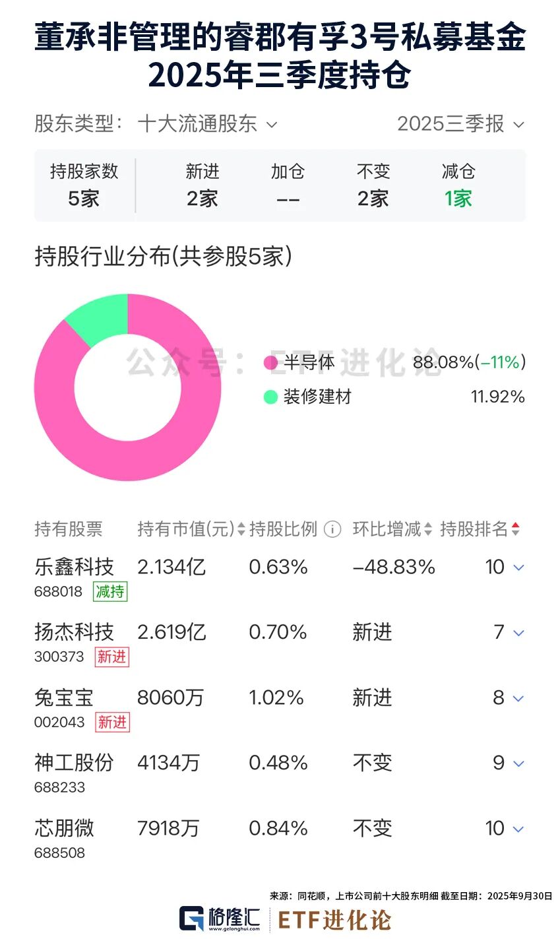Screen dimensions: 560x939
Task: Expand the 神工股份 row chevron
Action: click(x=518, y=763)
